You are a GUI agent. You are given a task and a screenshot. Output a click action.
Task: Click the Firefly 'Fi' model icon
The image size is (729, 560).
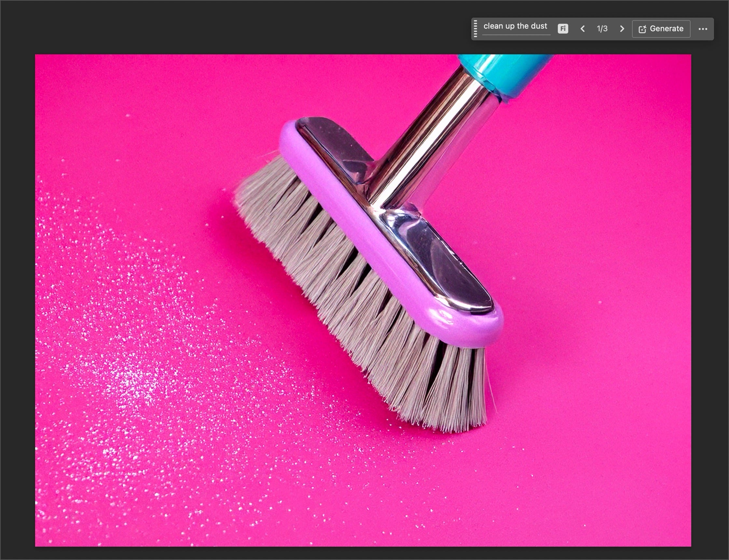(x=563, y=29)
